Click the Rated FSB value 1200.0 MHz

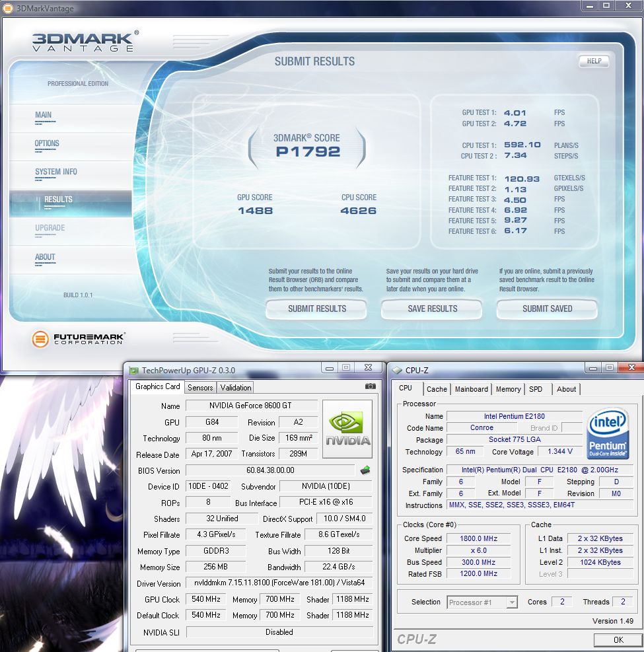point(478,573)
